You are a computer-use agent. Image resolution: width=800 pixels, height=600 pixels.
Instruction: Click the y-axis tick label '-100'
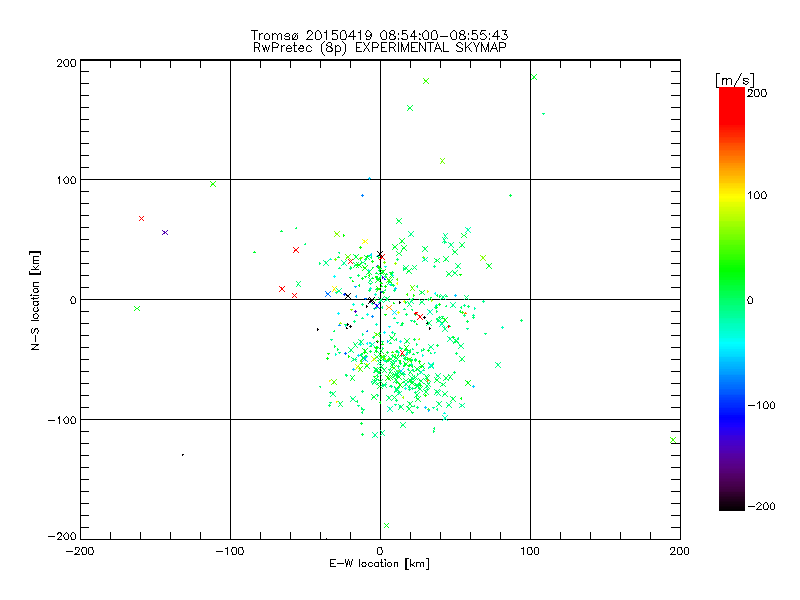(x=62, y=420)
